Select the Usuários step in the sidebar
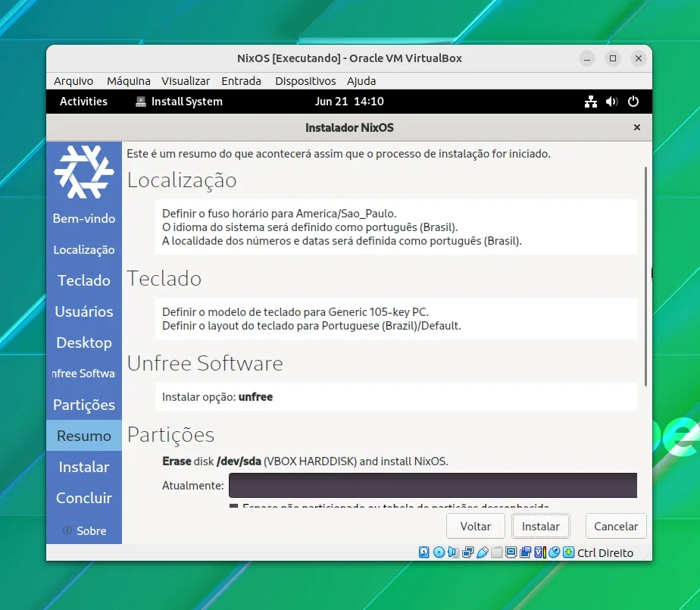The image size is (700, 610). pos(84,311)
